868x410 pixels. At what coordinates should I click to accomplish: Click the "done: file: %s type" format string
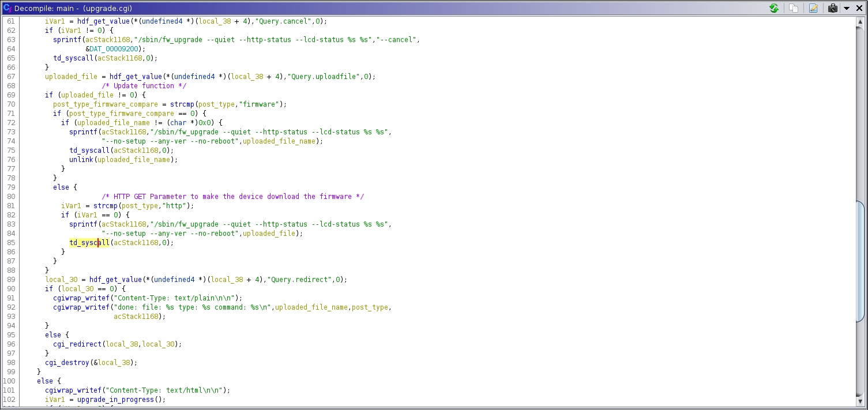point(192,307)
